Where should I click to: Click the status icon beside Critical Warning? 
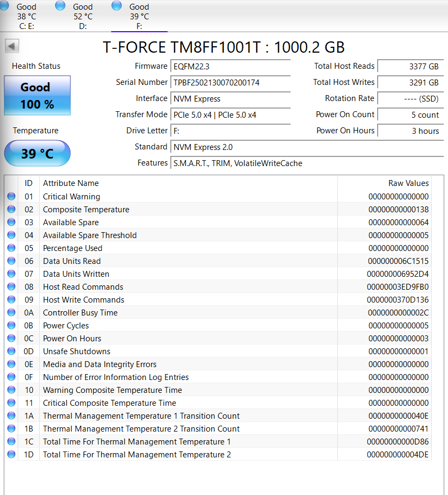pos(11,196)
